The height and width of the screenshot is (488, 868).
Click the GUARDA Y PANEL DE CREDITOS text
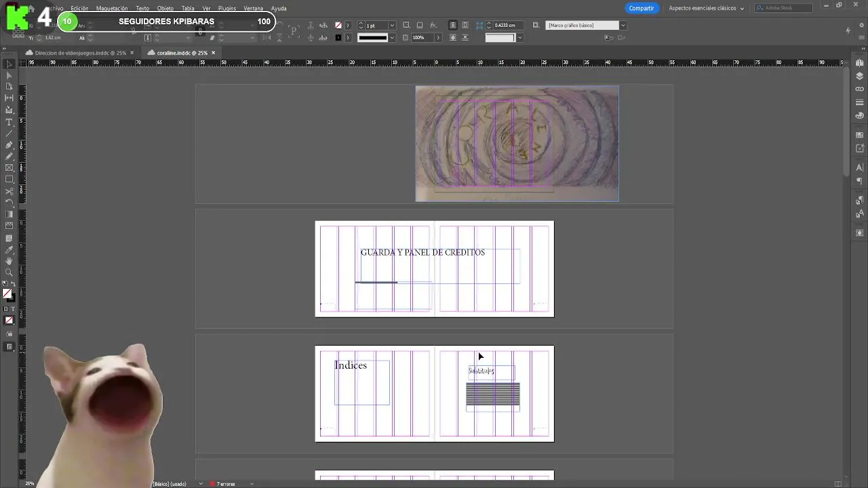pyautogui.click(x=422, y=252)
